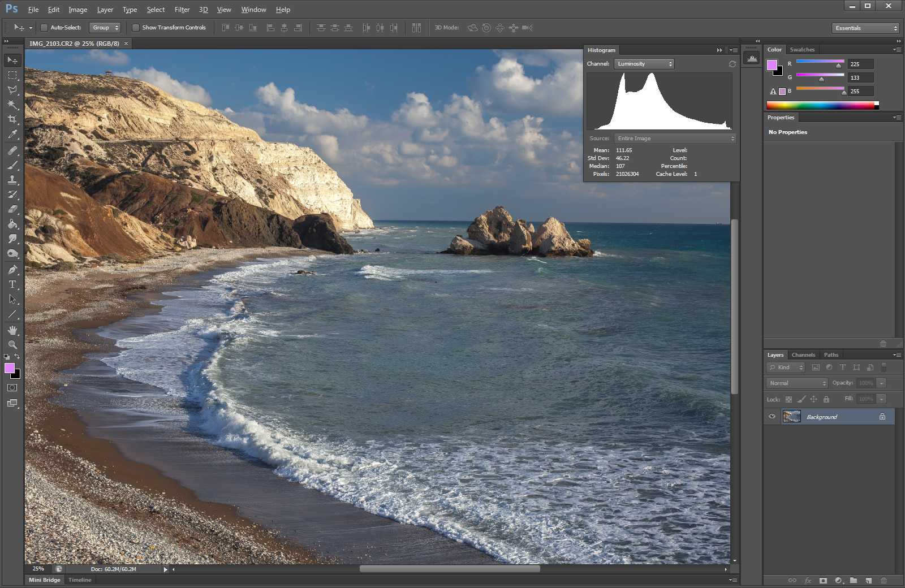Open the Timeline panel
The height and width of the screenshot is (588, 905).
(80, 580)
